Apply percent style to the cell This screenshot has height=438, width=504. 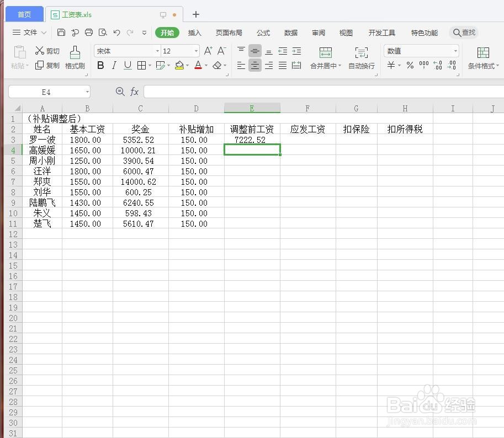point(411,65)
